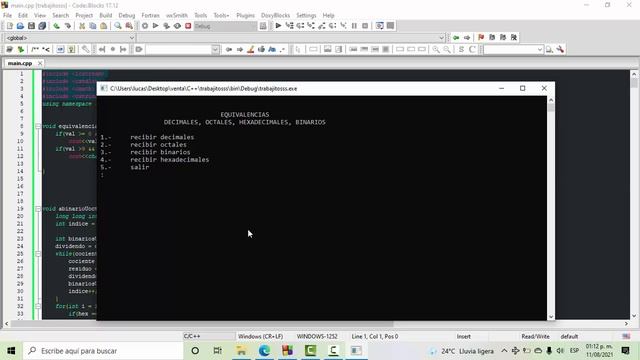Viewport: 640px width, 360px height.
Task: Start debugging with the Debug/Continue icon
Action: [278, 26]
